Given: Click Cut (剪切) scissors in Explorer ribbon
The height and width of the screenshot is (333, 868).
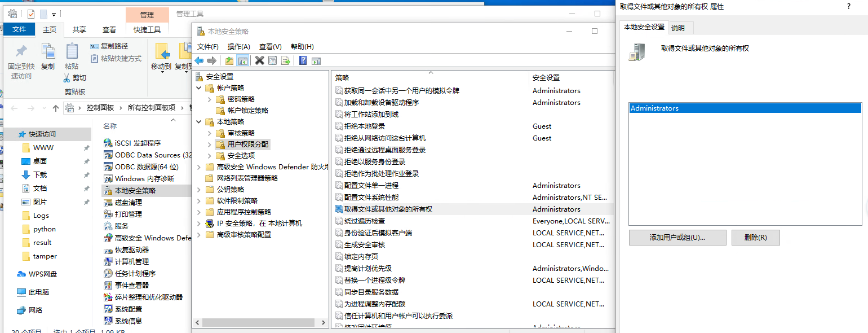Looking at the screenshot, I should tap(75, 77).
